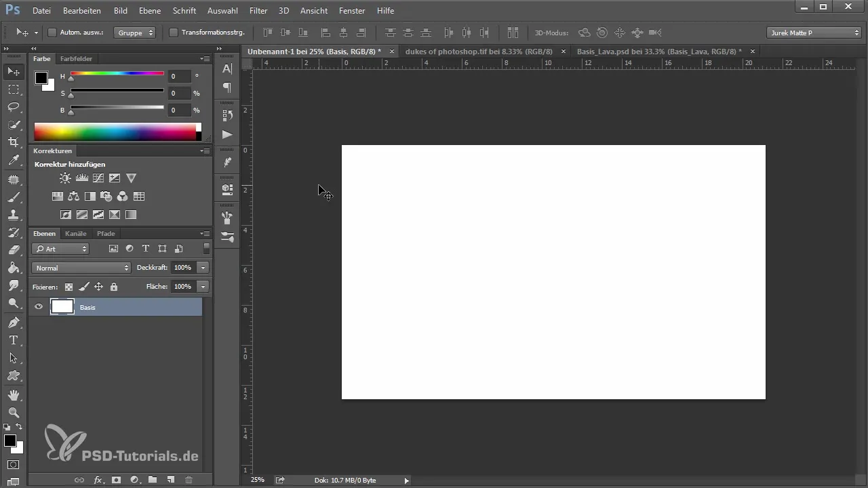Delete layer with trash icon
868x488 pixels.
[x=189, y=480]
